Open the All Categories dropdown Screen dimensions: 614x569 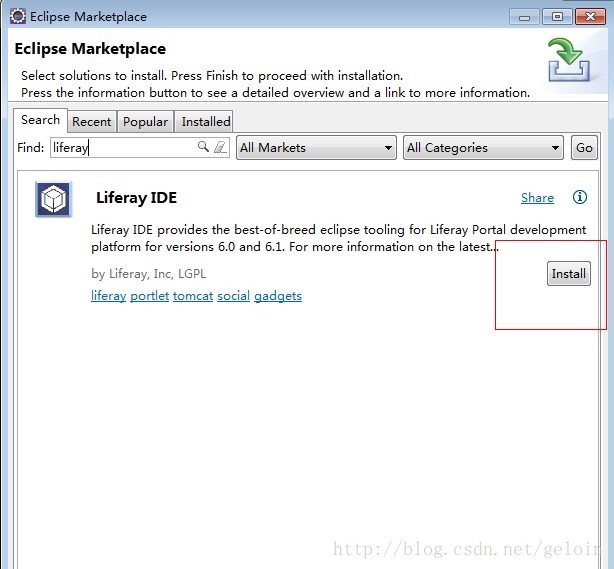483,148
